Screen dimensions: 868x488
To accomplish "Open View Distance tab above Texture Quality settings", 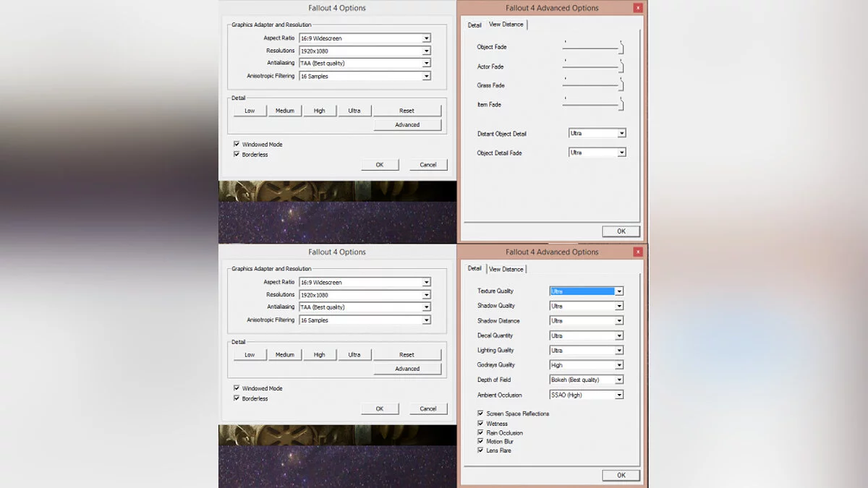I will pyautogui.click(x=506, y=269).
